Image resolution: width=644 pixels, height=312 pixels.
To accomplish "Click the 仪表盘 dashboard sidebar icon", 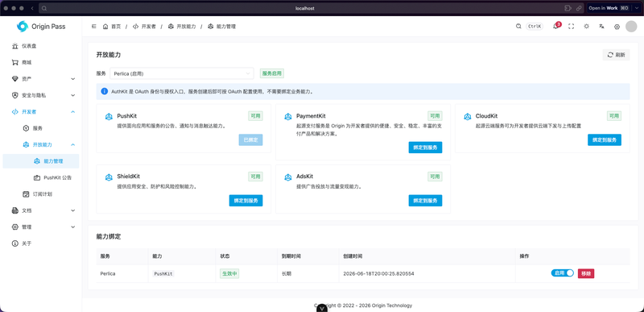I will tap(14, 46).
